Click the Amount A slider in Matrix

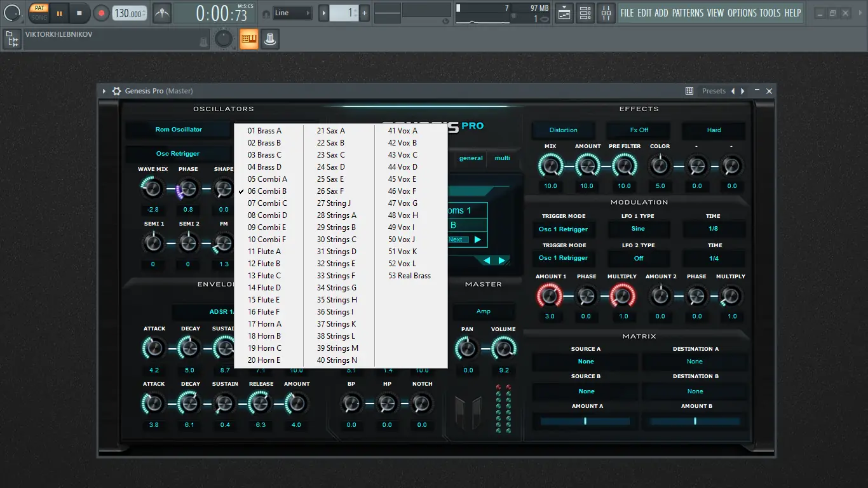click(x=585, y=421)
